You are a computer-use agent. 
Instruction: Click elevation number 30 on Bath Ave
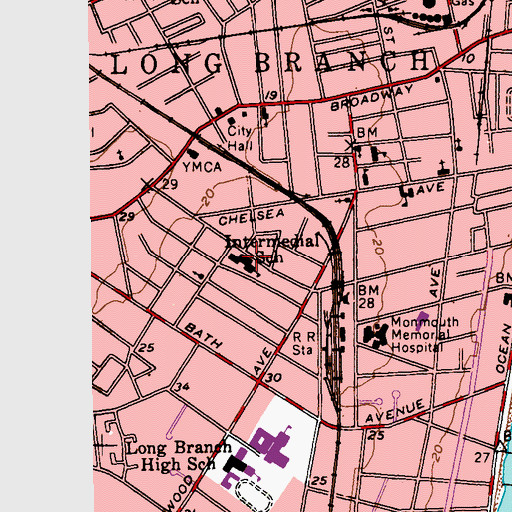[x=273, y=378]
